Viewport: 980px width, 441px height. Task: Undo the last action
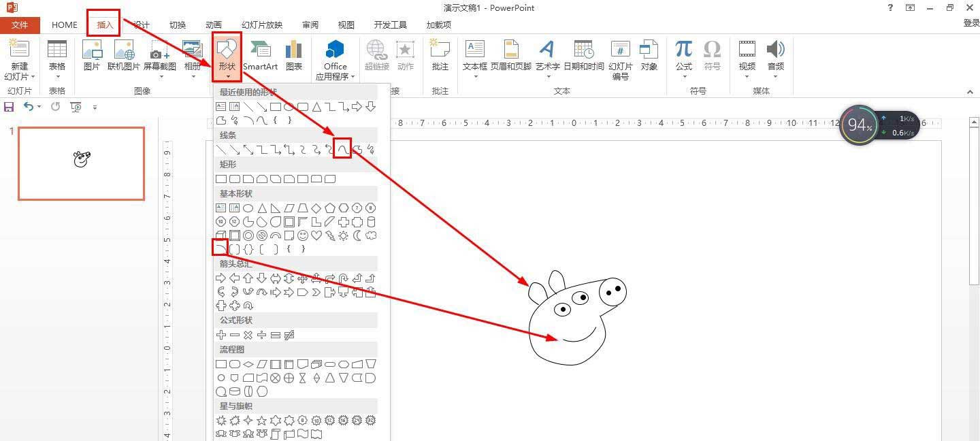tap(29, 107)
